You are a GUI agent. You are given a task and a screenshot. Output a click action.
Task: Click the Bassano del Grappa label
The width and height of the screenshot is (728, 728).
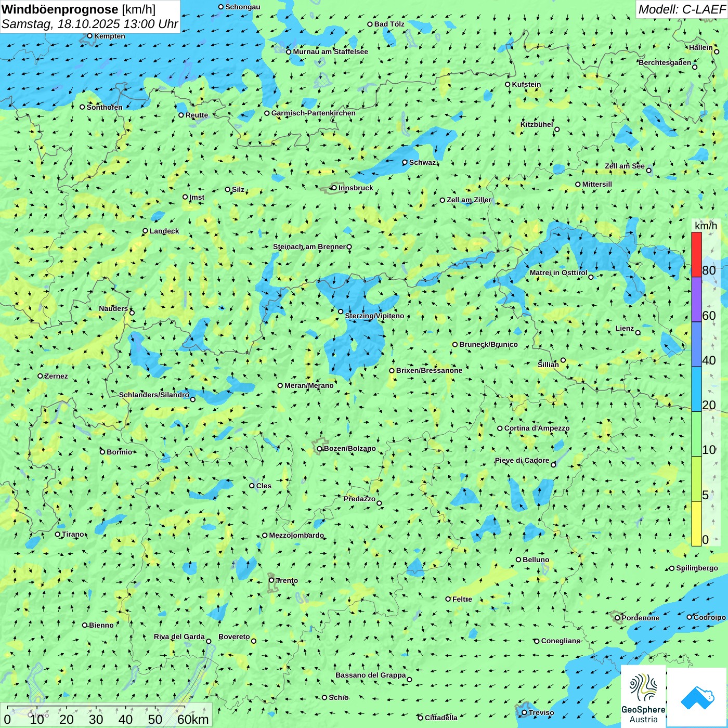point(371,675)
